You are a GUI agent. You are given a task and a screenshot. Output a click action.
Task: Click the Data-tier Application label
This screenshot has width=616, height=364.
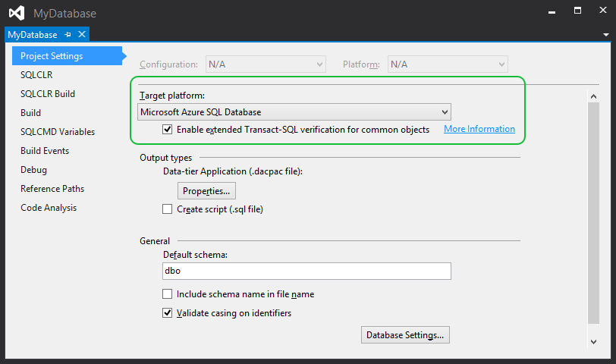[233, 171]
